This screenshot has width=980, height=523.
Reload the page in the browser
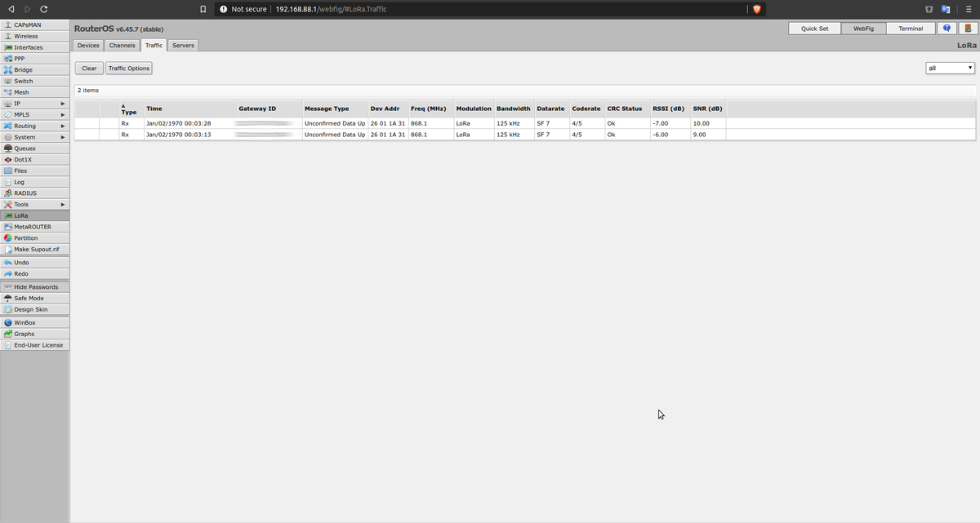[x=43, y=8]
